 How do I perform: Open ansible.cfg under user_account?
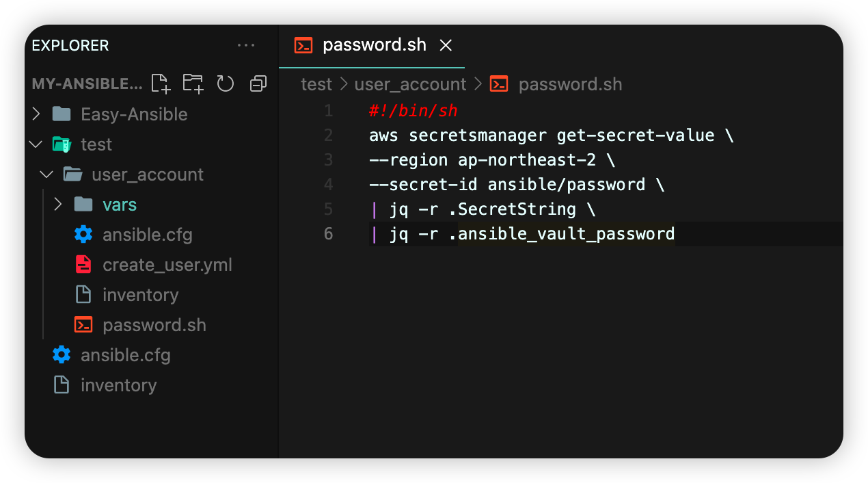148,235
